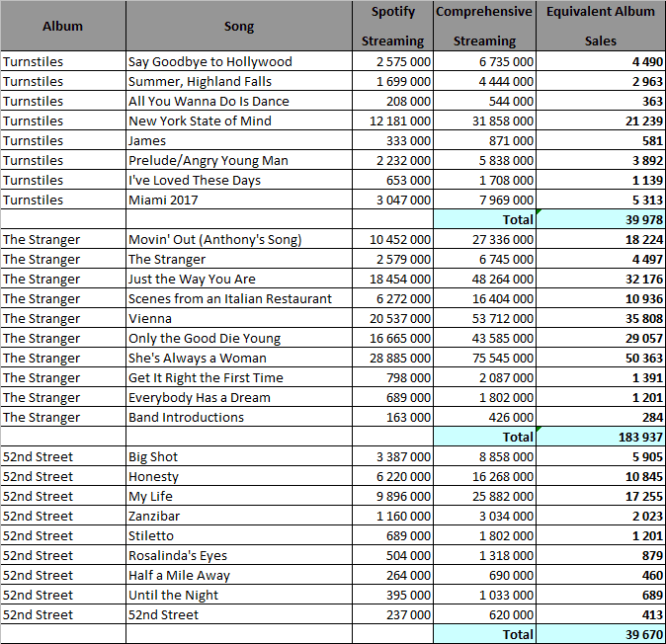Click Spotify value 237 000
The width and height of the screenshot is (666, 644).
(392, 614)
